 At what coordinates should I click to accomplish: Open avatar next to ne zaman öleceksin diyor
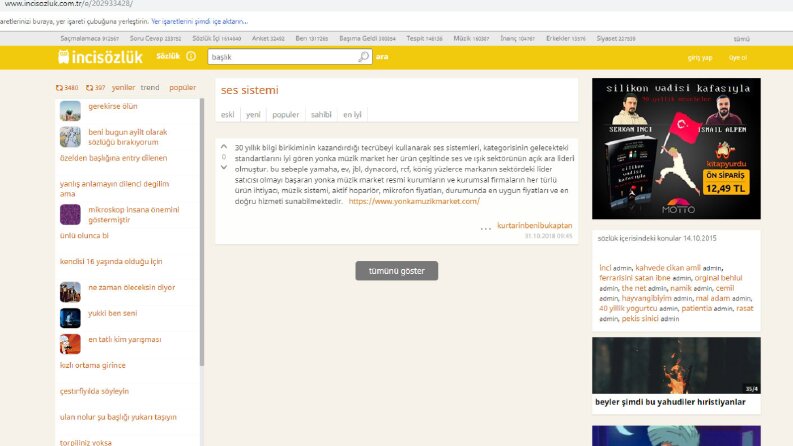pos(70,292)
